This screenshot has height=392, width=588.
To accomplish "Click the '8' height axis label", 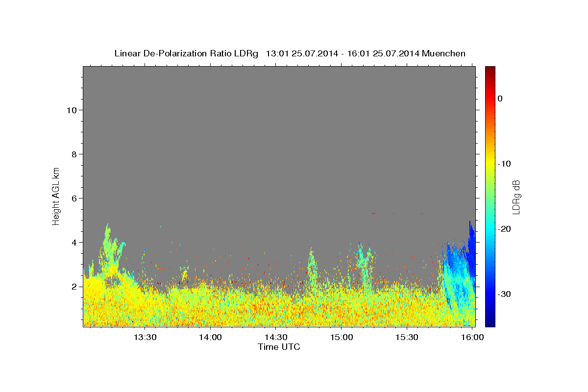I will click(x=73, y=154).
